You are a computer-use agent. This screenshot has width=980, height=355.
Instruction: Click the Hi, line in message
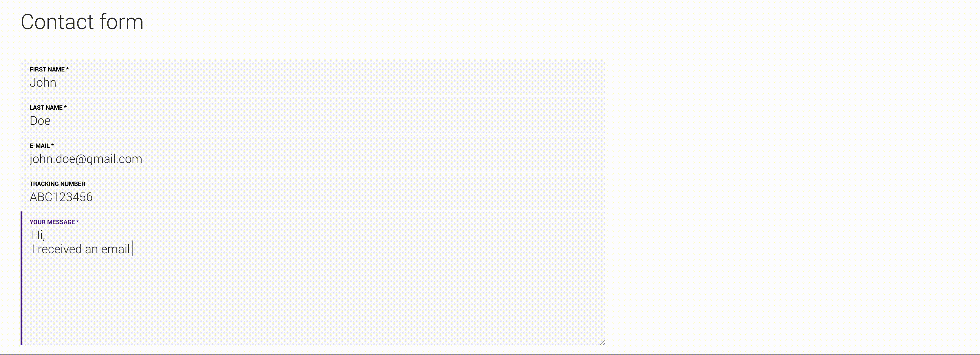pos(38,235)
